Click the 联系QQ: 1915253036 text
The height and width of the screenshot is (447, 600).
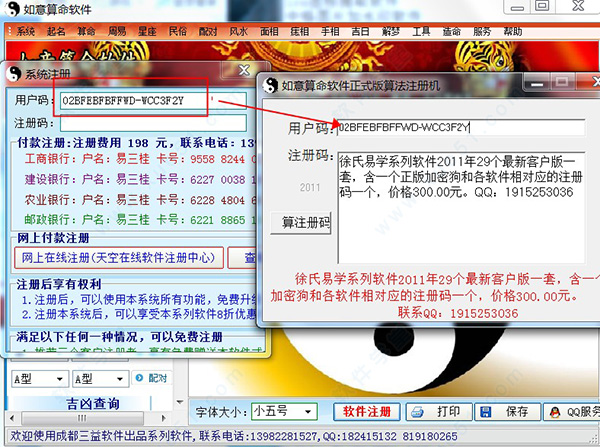coord(458,313)
